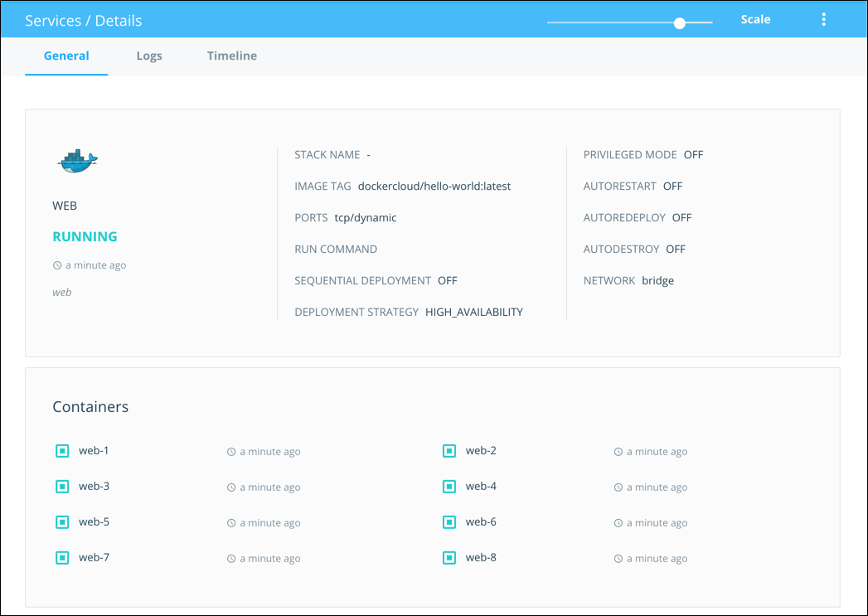Viewport: 868px width, 616px height.
Task: Click the dockercloud/hello-world:latest image tag
Action: [x=434, y=187]
